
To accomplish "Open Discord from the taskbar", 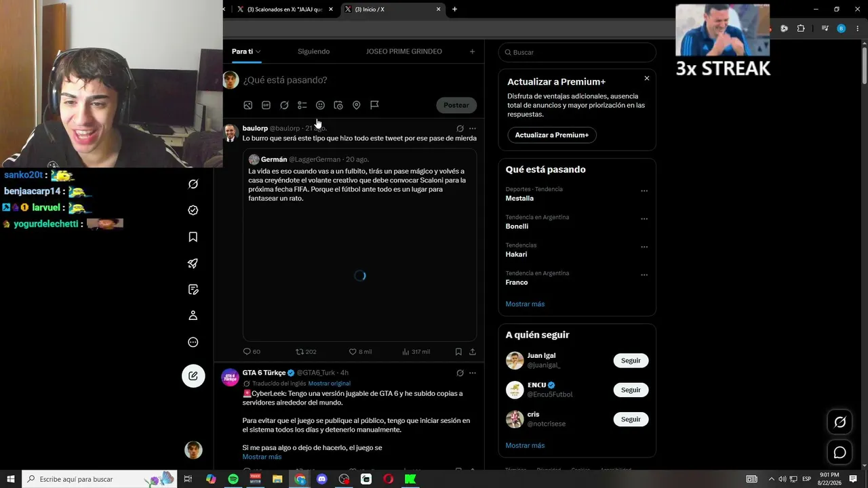I will point(322,479).
